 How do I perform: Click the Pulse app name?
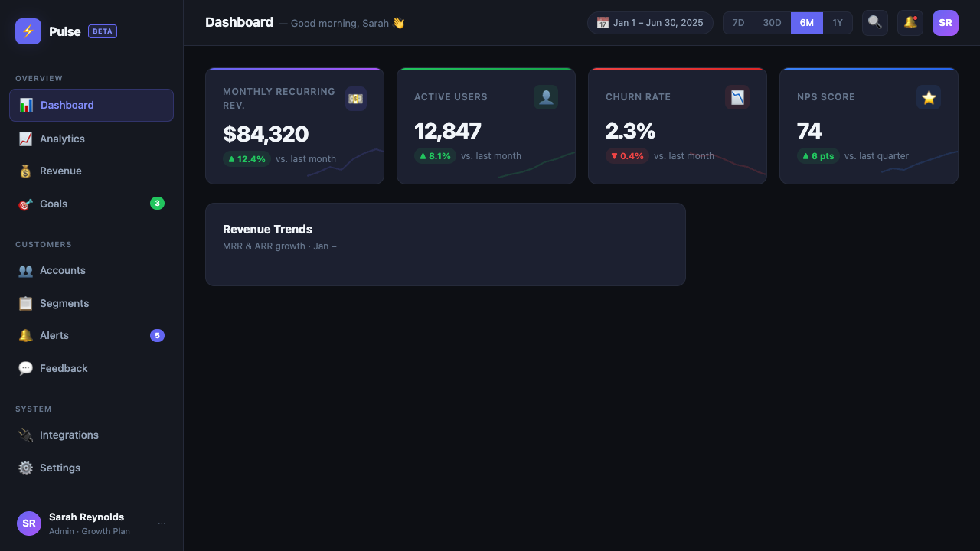pyautogui.click(x=64, y=31)
